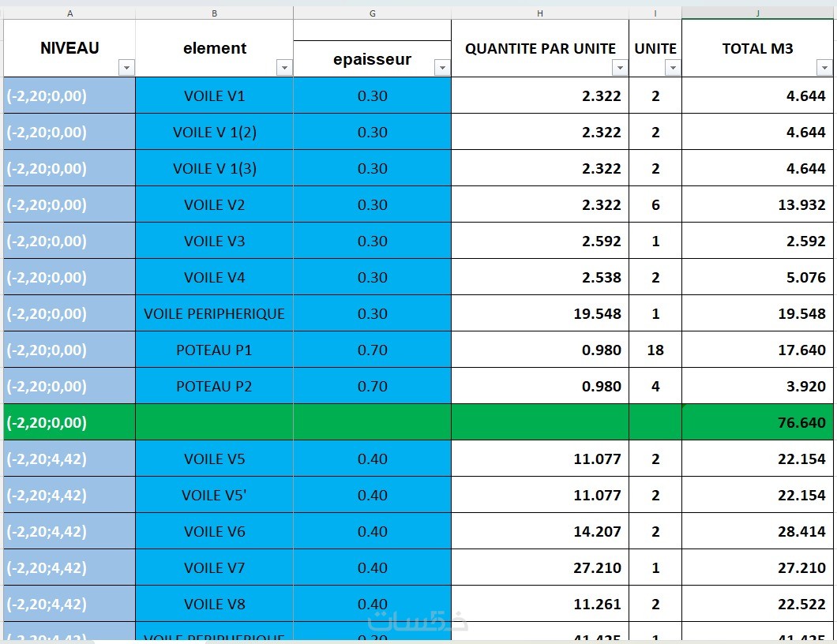837x644 pixels.
Task: Select total 3.920 for POTEAU P2
Action: (x=757, y=386)
